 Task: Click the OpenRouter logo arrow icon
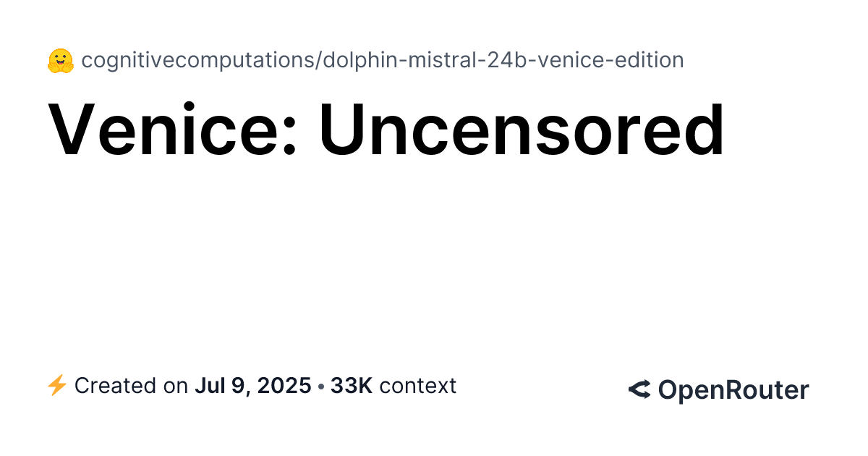pos(639,390)
